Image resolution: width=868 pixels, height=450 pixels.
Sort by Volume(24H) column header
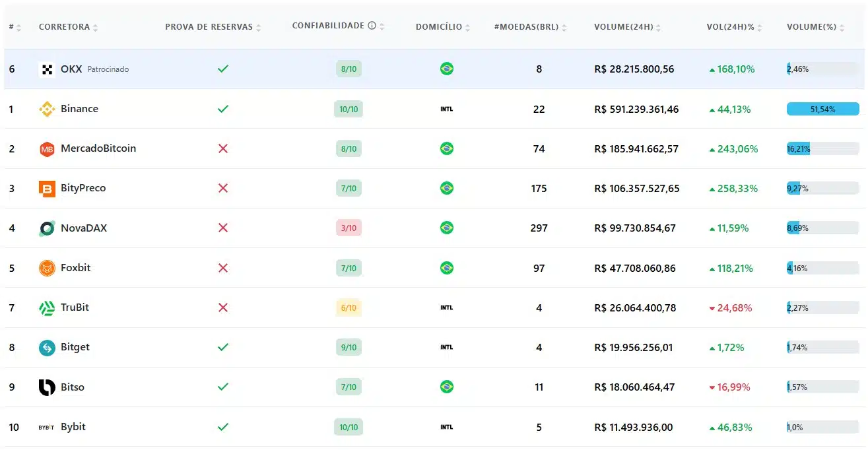[628, 27]
